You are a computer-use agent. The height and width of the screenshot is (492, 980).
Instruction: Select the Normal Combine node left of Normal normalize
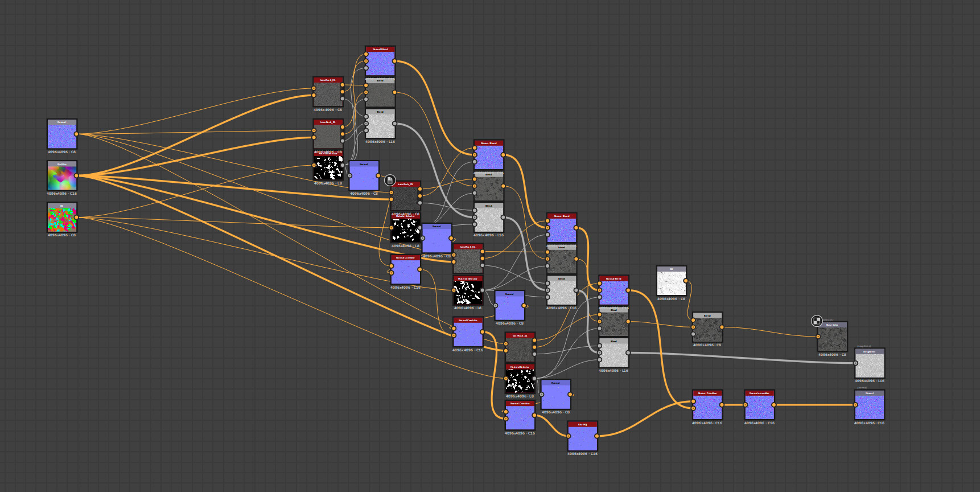pyautogui.click(x=707, y=405)
